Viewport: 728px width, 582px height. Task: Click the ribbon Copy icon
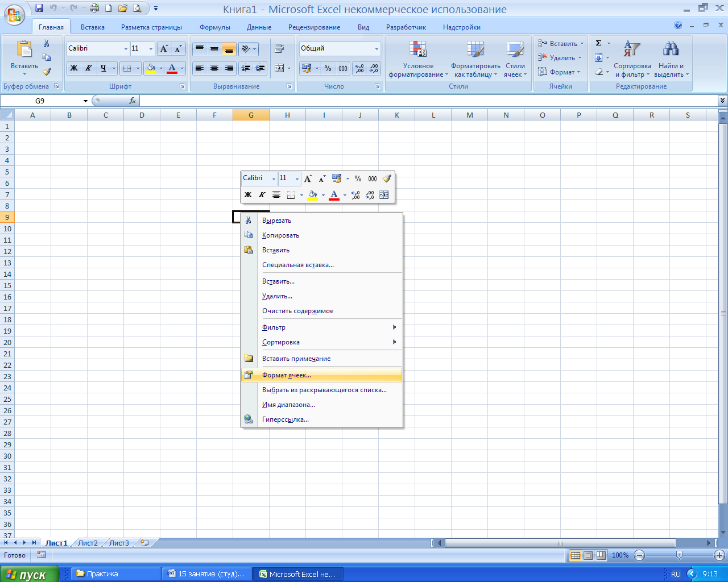coord(47,57)
